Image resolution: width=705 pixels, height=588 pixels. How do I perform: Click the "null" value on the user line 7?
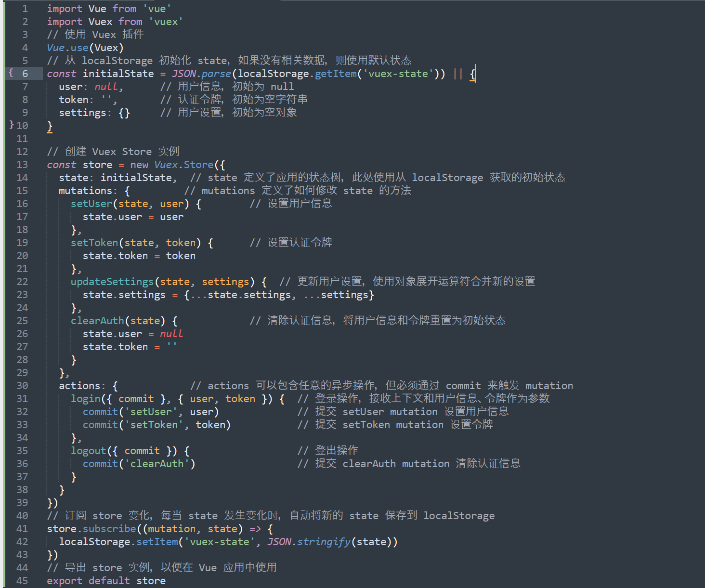[x=106, y=87]
